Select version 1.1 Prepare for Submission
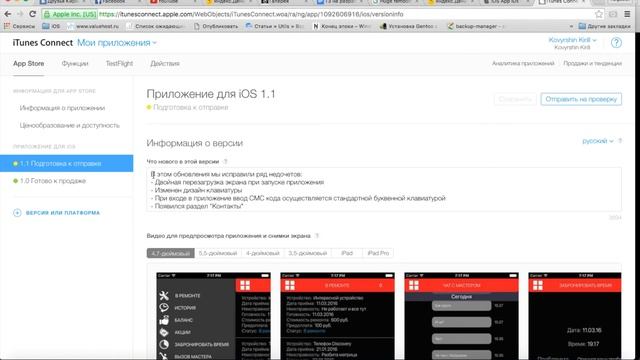The width and height of the screenshot is (640, 360). point(67,163)
